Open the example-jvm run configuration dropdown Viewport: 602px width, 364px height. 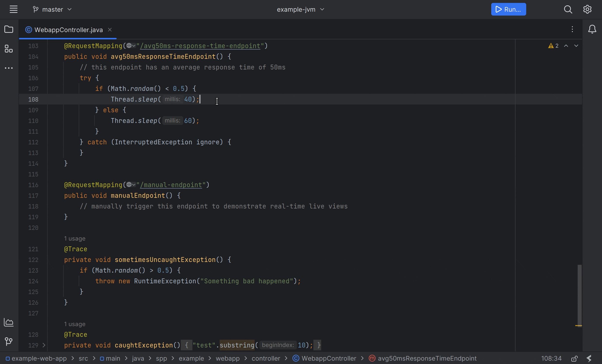tap(300, 9)
